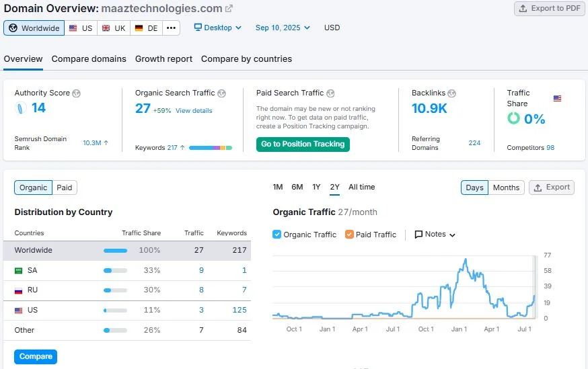Click the RU 30% traffic share bar
The height and width of the screenshot is (369, 588).
coord(116,290)
